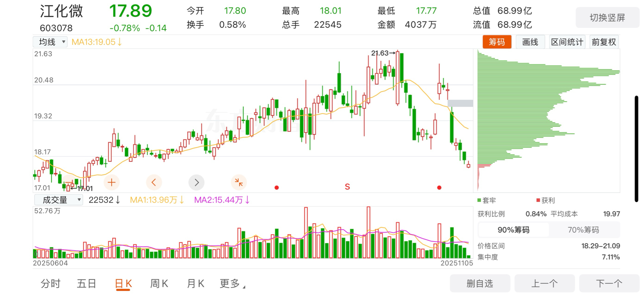Click the 总手 value 22545
The height and width of the screenshot is (298, 644).
(328, 25)
